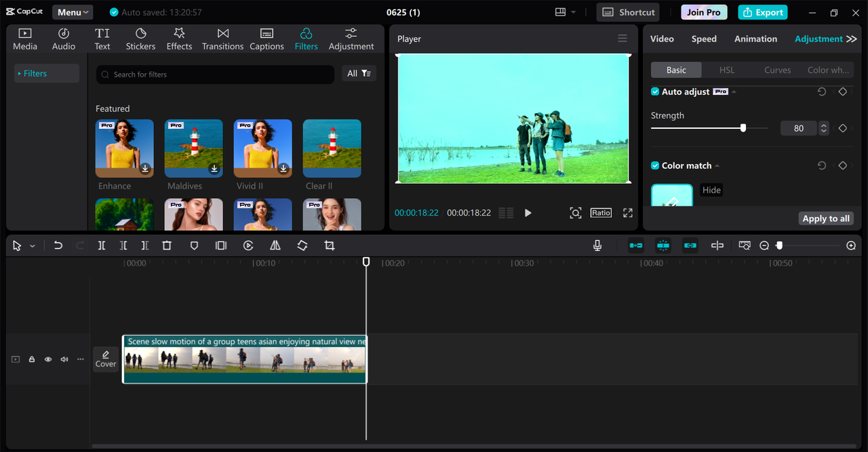Expand more property tabs with double-chevron
The image size is (868, 452).
[852, 39]
